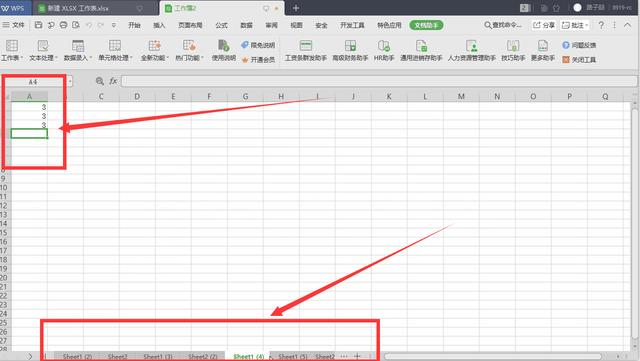This screenshot has width=640, height=361.
Task: Collapse the ribbon with the chevron
Action: coord(627,25)
